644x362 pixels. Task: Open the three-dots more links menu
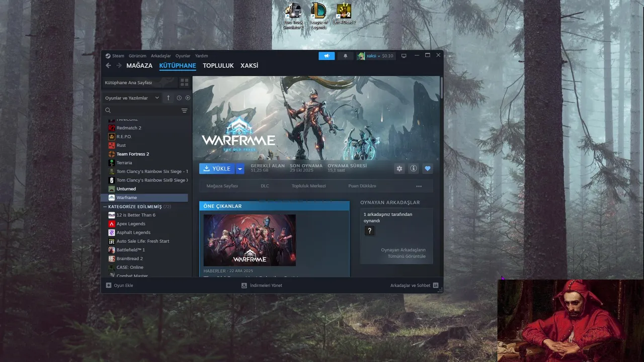point(419,186)
